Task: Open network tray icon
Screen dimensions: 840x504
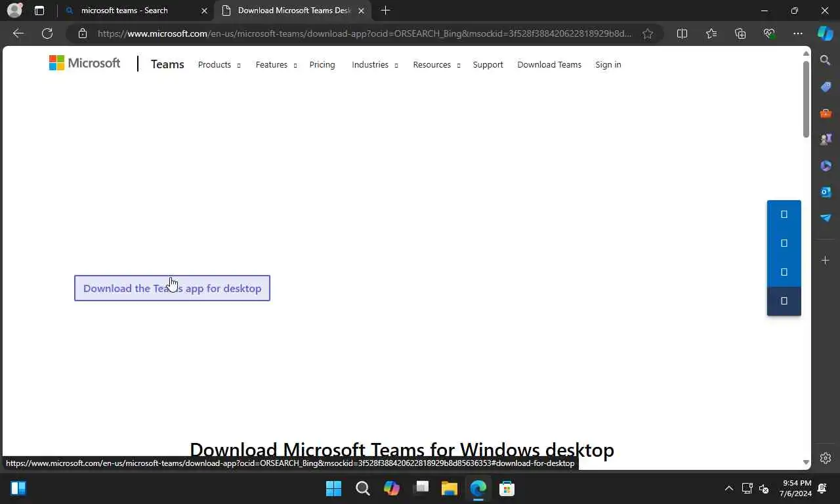Action: pyautogui.click(x=747, y=488)
